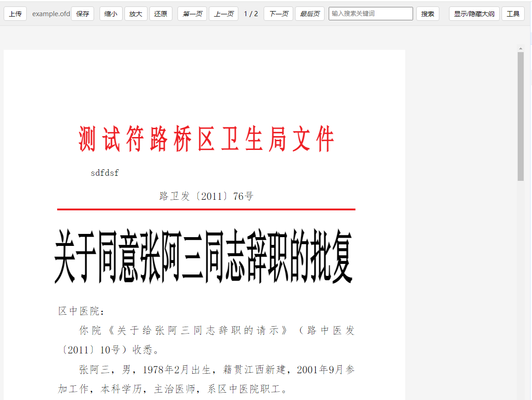This screenshot has width=532, height=400.
Task: Click the salutation 区中医院：
Action: 82,311
